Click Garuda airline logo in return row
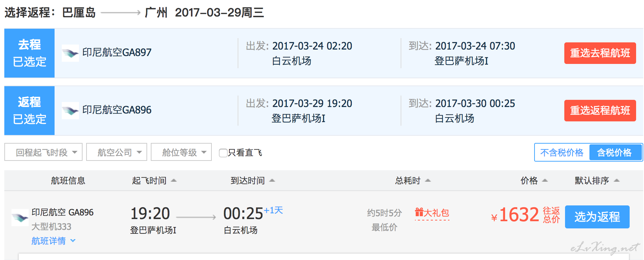 pyautogui.click(x=70, y=111)
